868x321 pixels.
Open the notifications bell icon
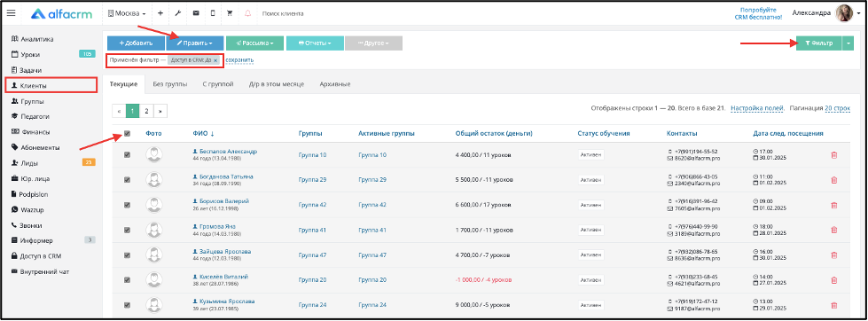(246, 13)
